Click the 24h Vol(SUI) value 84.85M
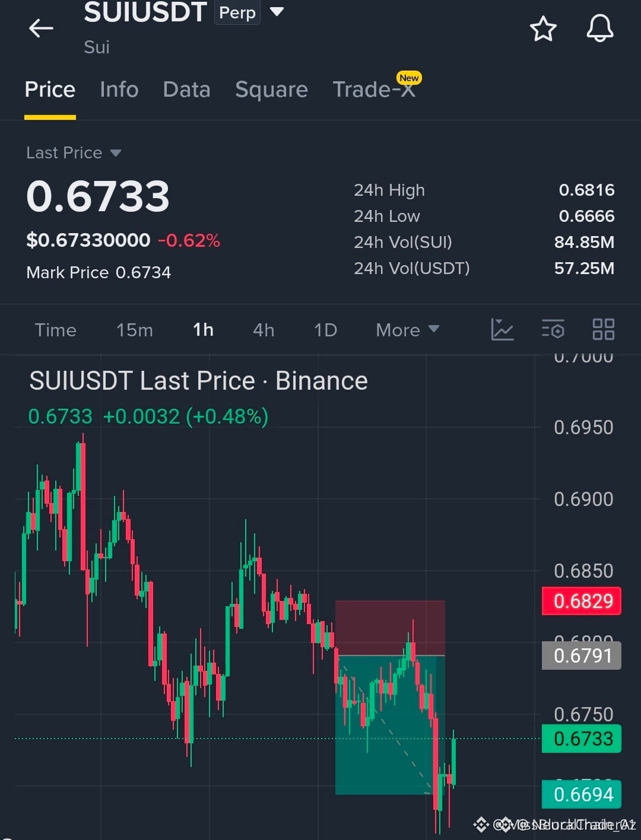The height and width of the screenshot is (840, 641). (584, 242)
